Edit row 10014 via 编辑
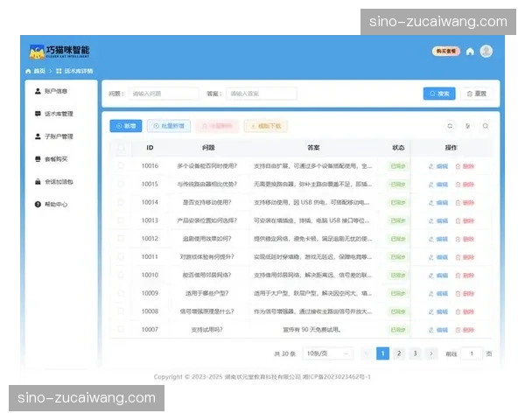The image size is (525, 420). click(438, 203)
